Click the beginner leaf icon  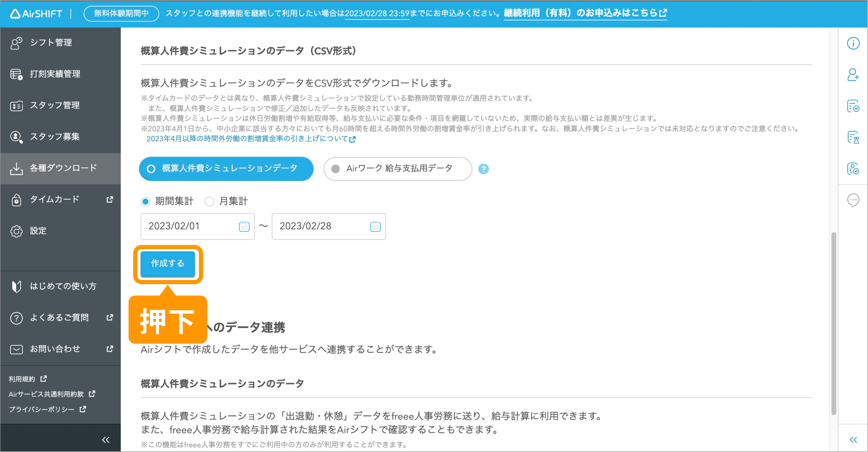[16, 287]
